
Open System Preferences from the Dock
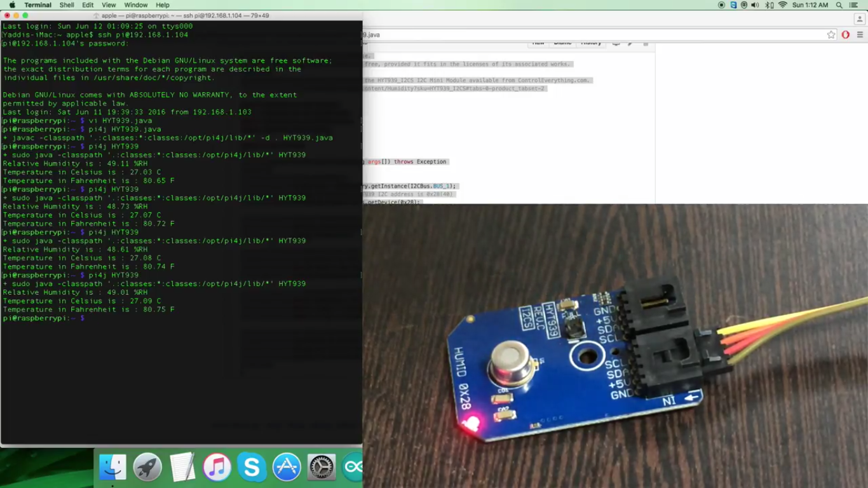(322, 468)
